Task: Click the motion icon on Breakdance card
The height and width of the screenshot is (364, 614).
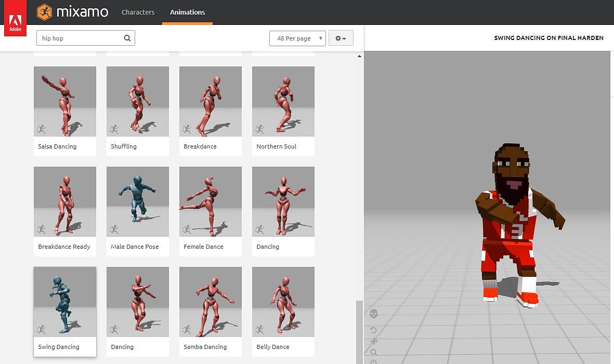Action: click(187, 129)
